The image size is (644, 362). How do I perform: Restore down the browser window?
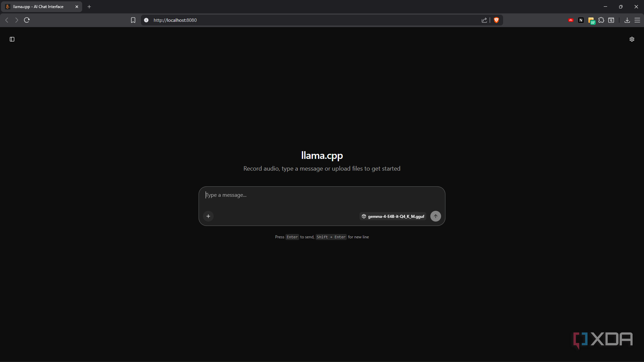(621, 7)
